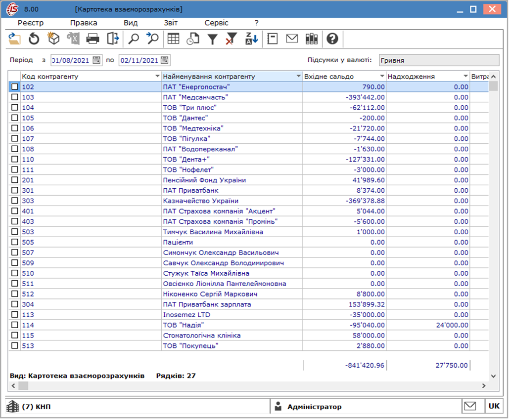
Task: Open the Вхідне сальдо column filter arrow
Action: 382,76
